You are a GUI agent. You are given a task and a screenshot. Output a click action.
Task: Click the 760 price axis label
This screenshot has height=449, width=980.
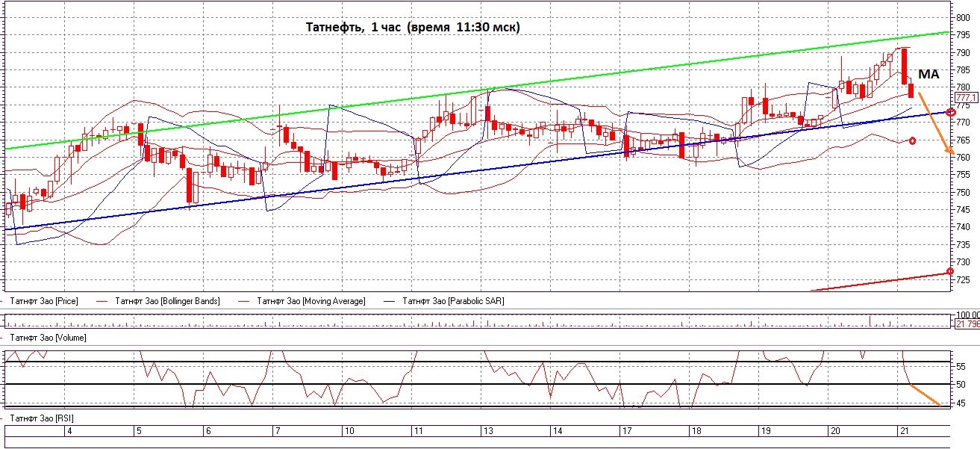pyautogui.click(x=964, y=157)
